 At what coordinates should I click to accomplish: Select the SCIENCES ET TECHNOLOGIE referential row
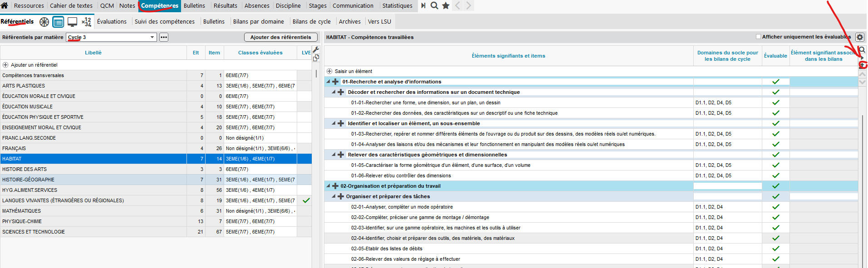pyautogui.click(x=156, y=232)
